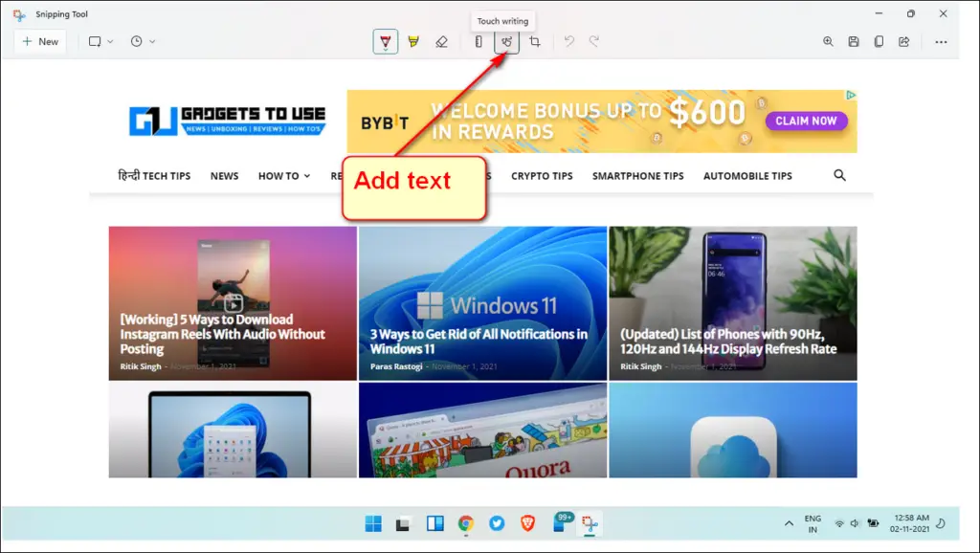Screen dimensions: 980x553
Task: Open Windows Start menu
Action: click(x=373, y=523)
